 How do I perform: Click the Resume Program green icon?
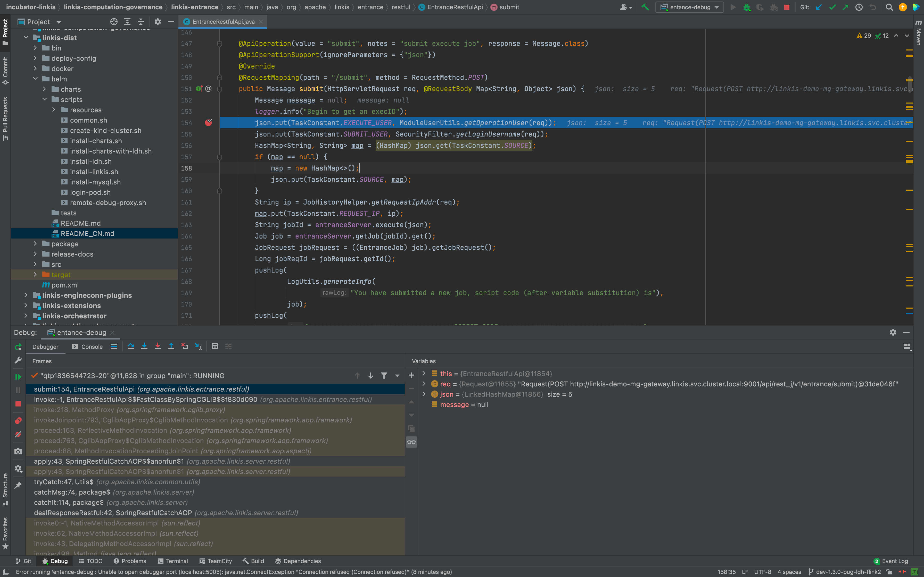tap(18, 377)
